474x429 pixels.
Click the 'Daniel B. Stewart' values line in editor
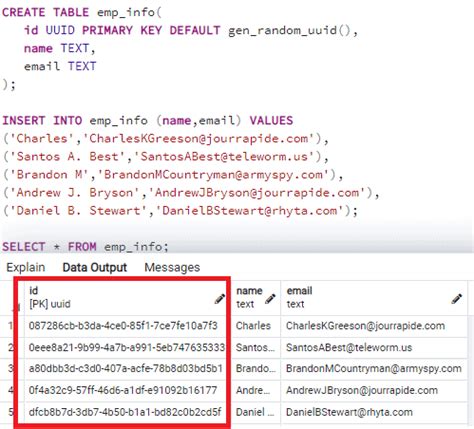pos(180,211)
